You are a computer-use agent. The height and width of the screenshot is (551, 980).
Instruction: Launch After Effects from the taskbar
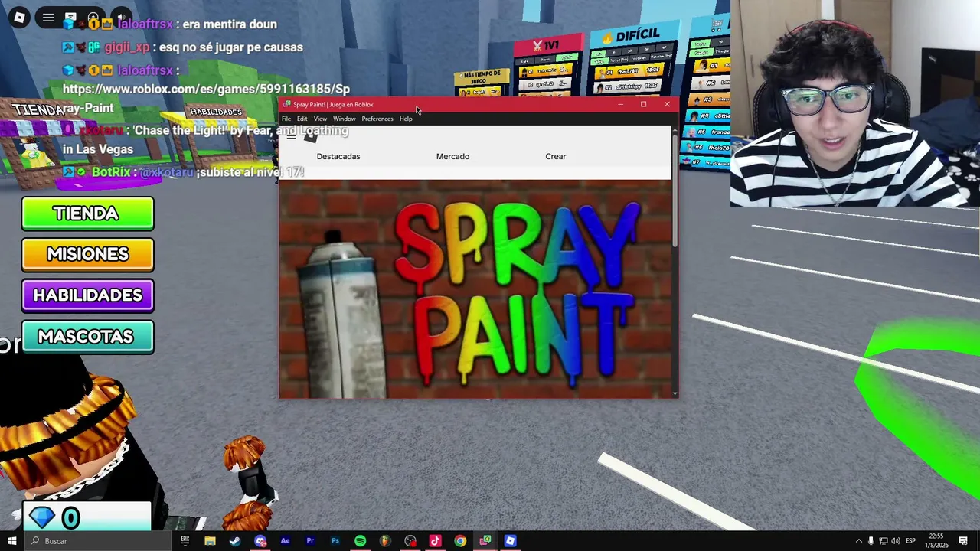pos(285,541)
